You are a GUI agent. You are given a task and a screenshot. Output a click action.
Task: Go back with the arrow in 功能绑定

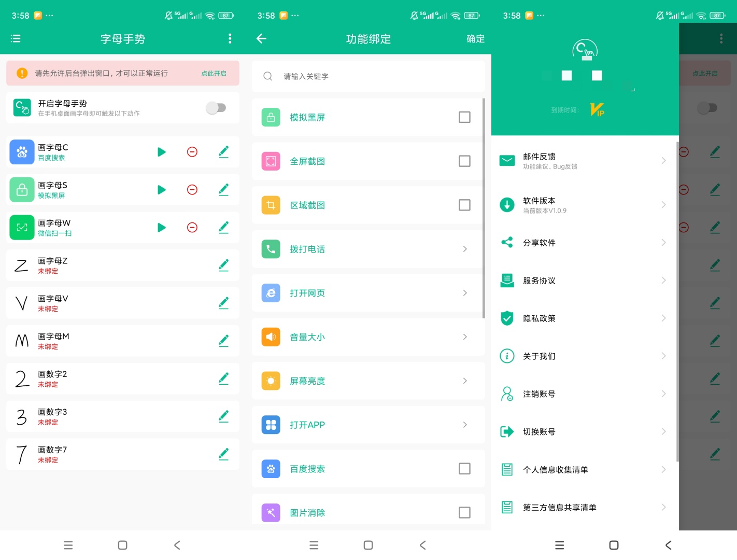point(262,38)
